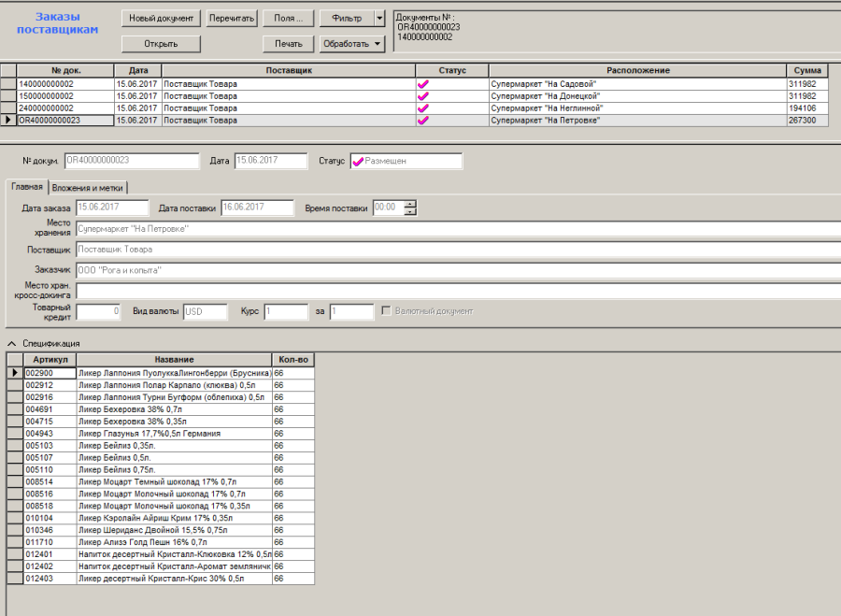841x616 pixels.
Task: Click the Сумма column header
Action: coord(807,70)
